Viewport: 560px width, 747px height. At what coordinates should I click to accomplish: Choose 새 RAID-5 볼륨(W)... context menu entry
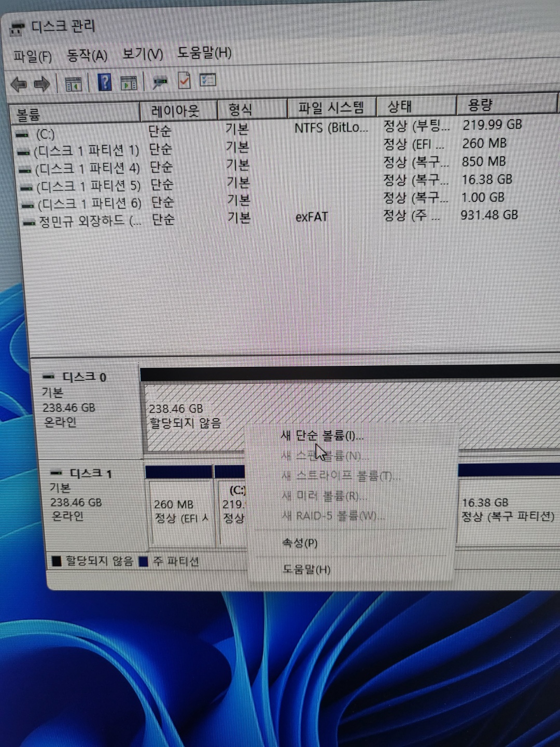coord(333,516)
